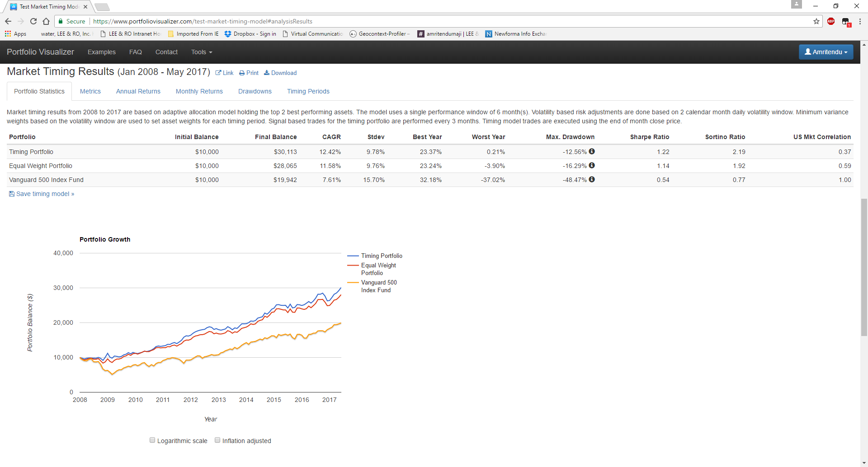
Task: Open the LEE & RO Intranet bookmark
Action: pos(130,34)
